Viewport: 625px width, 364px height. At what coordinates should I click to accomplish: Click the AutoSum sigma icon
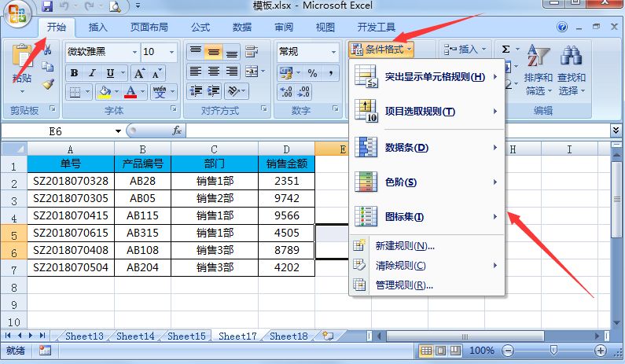point(506,50)
